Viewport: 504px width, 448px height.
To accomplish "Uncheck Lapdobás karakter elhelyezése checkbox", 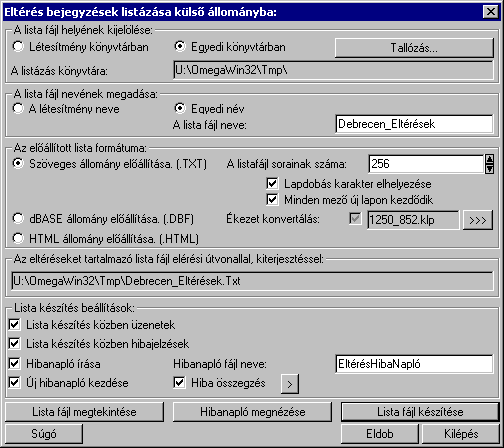I will [272, 183].
